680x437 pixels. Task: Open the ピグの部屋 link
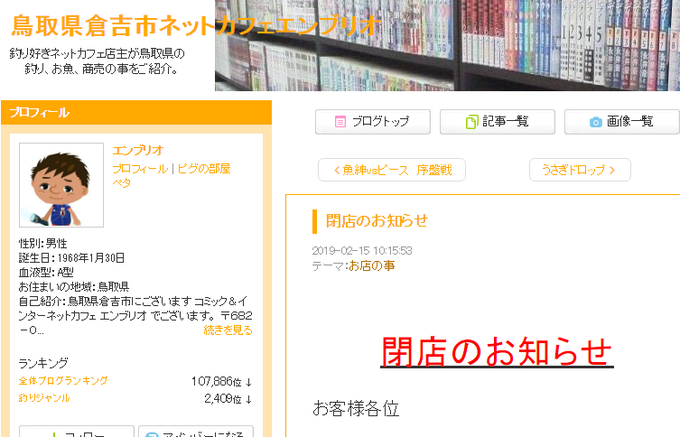tap(203, 169)
